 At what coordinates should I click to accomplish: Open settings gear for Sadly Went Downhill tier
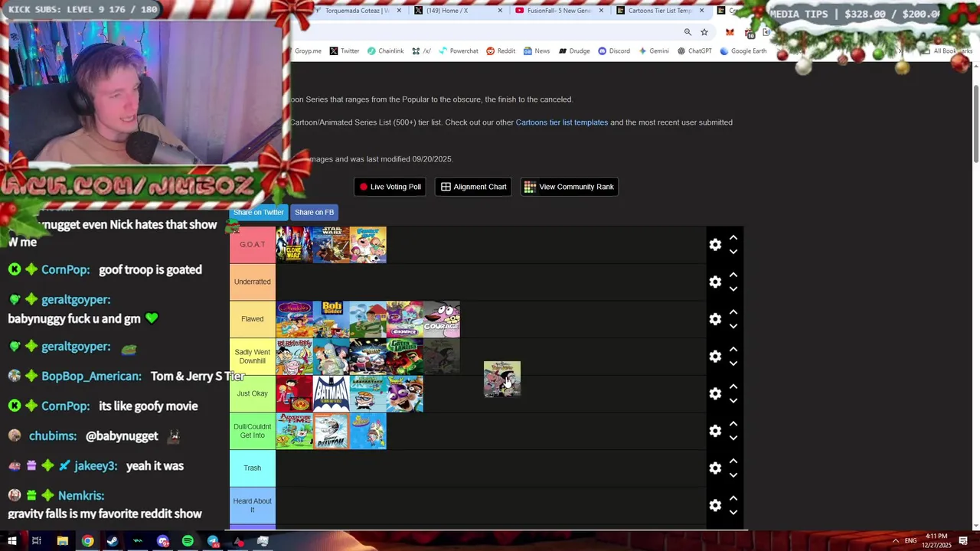point(715,357)
